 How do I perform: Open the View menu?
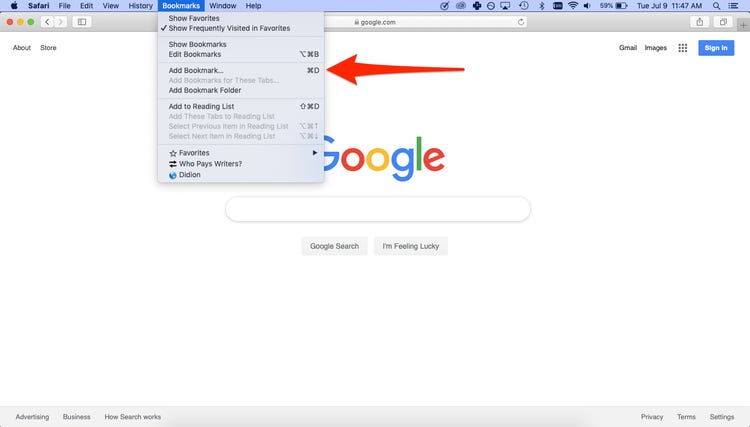pos(110,6)
